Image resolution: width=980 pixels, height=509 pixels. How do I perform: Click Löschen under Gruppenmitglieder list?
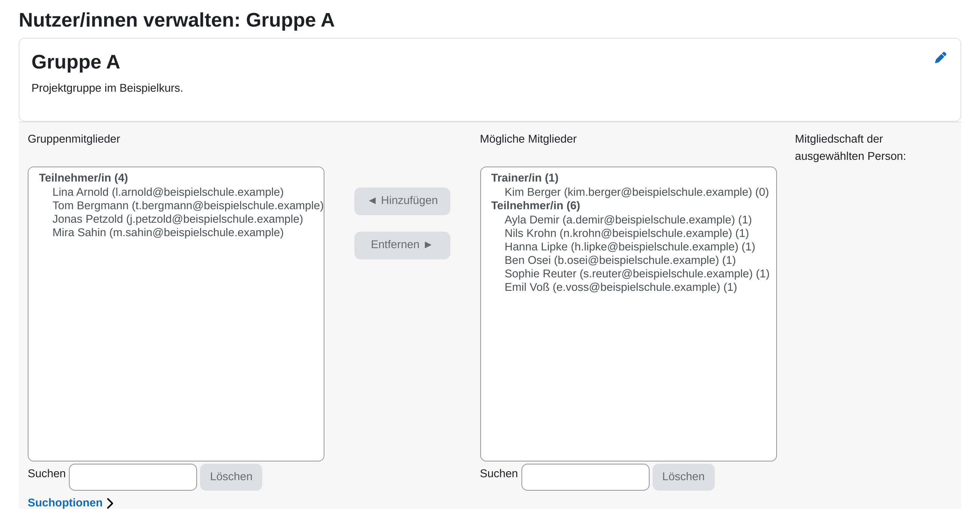tap(231, 477)
